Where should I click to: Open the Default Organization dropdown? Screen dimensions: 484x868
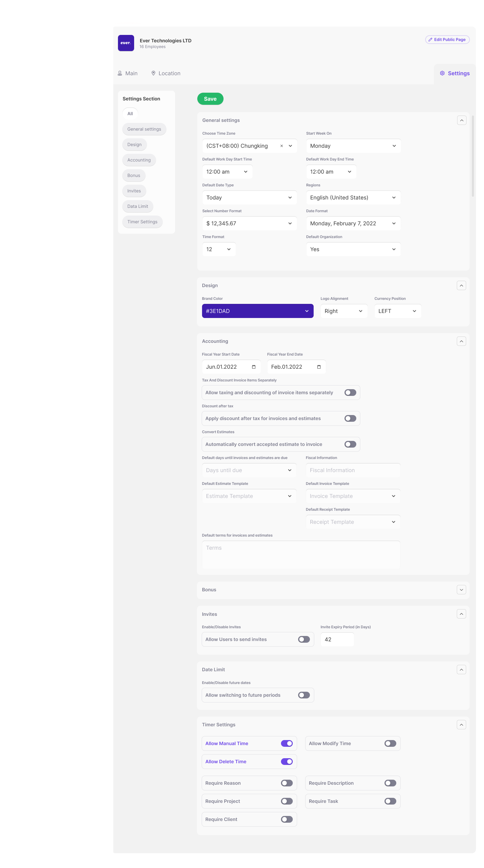[x=354, y=249]
